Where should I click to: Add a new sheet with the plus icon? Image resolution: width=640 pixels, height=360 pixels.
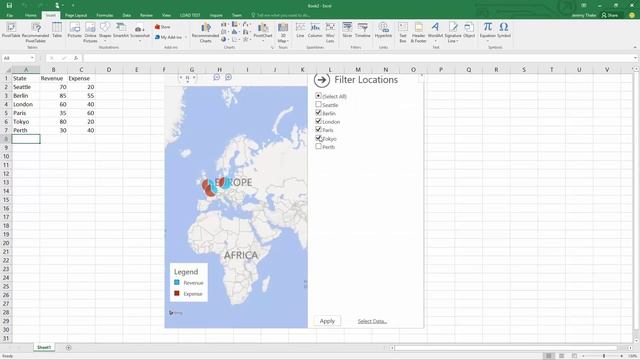[69, 348]
